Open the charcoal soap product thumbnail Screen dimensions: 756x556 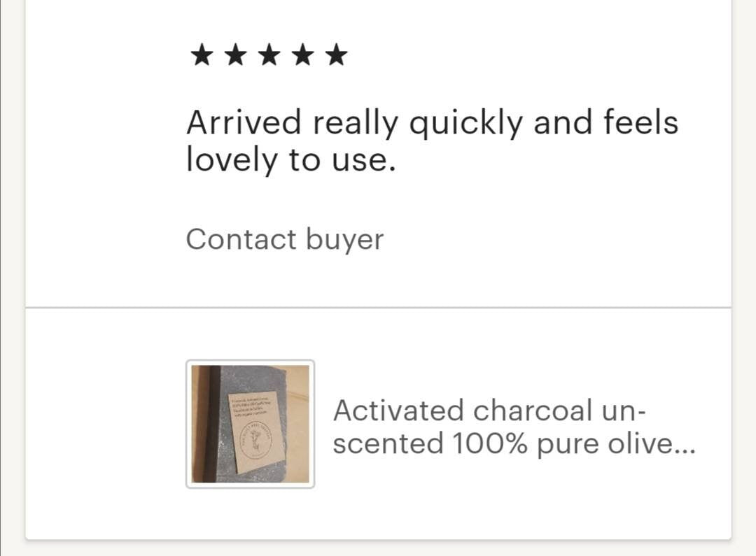(250, 424)
